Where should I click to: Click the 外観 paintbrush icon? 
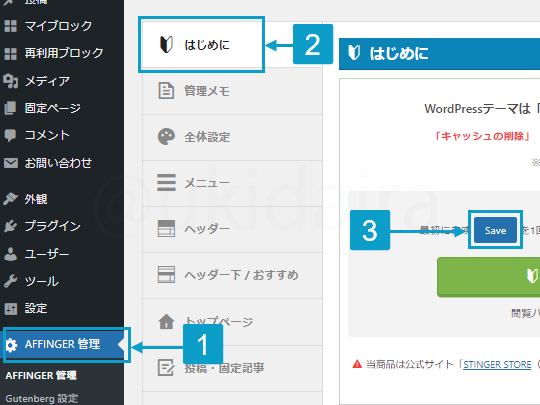coord(10,199)
